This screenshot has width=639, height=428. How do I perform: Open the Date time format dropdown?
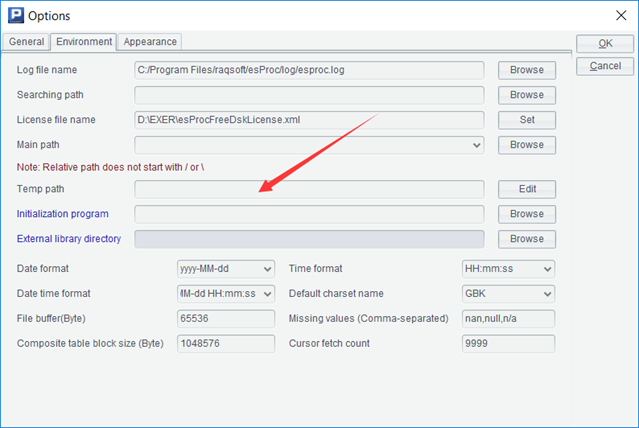pos(266,294)
